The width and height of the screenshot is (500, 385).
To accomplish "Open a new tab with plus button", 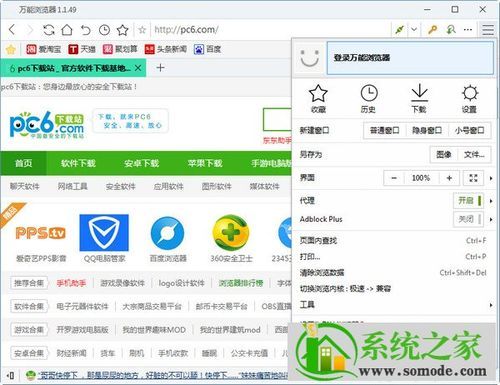I will click(x=160, y=68).
